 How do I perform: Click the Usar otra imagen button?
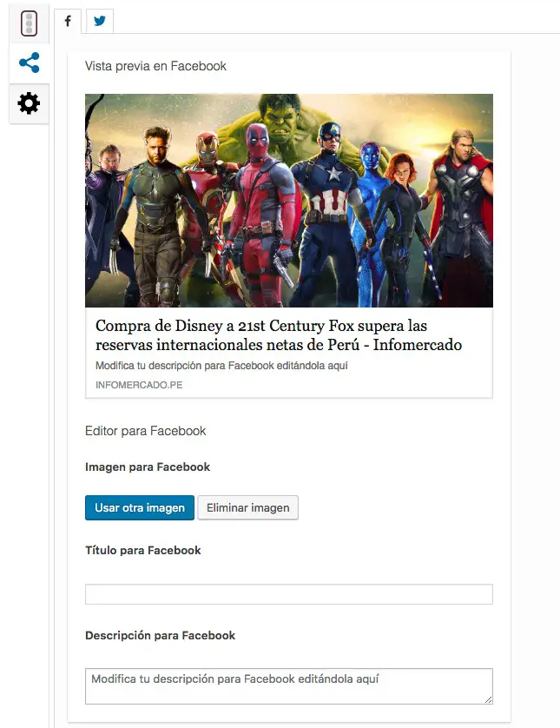click(140, 508)
